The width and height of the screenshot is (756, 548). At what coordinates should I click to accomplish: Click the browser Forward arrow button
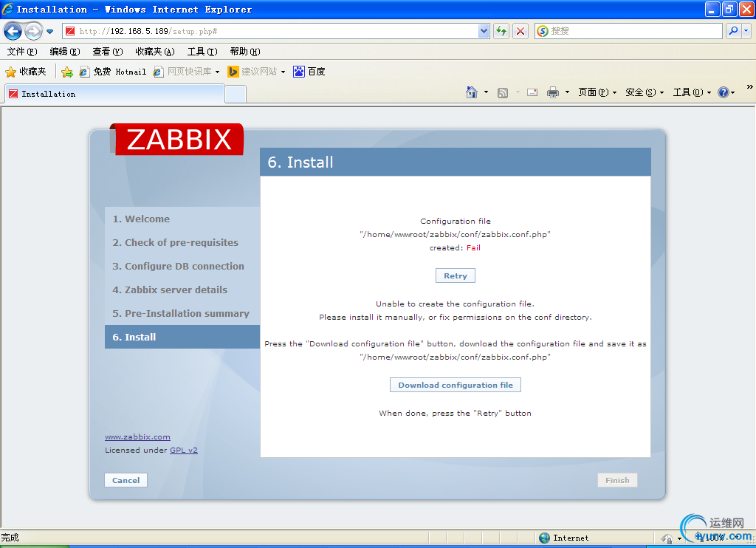33,31
